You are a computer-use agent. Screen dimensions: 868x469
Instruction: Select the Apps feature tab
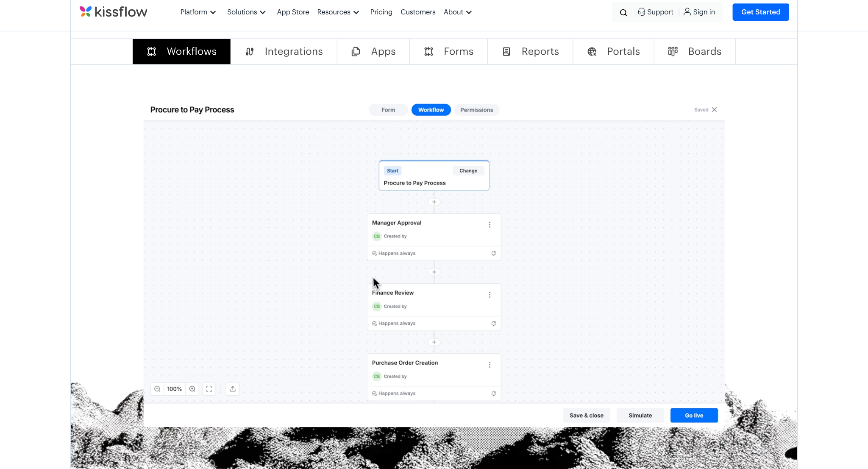pyautogui.click(x=373, y=51)
